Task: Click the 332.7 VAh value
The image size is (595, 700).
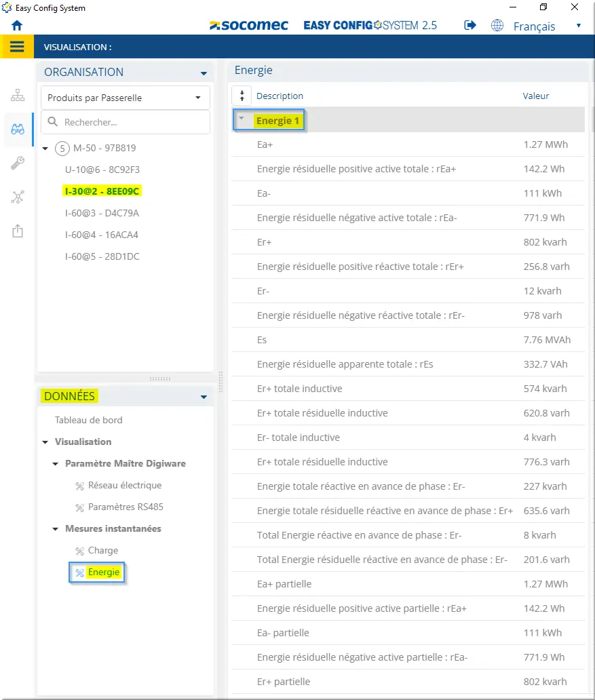Action: click(545, 364)
